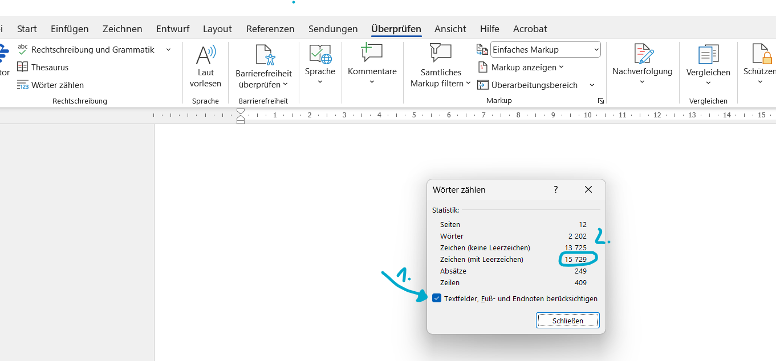Viewport: 776px width, 362px height.
Task: Switch to the Start tab
Action: coord(27,29)
